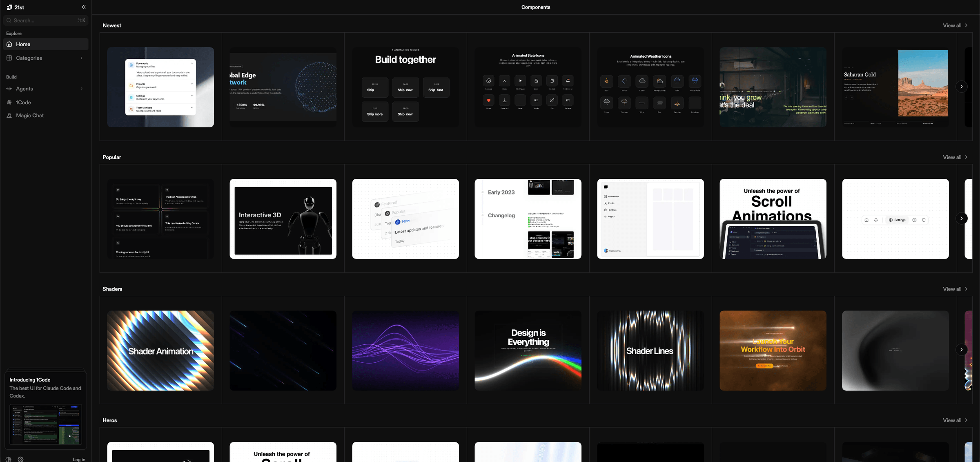Click the 21st logo icon
The height and width of the screenshot is (462, 980).
pos(9,7)
